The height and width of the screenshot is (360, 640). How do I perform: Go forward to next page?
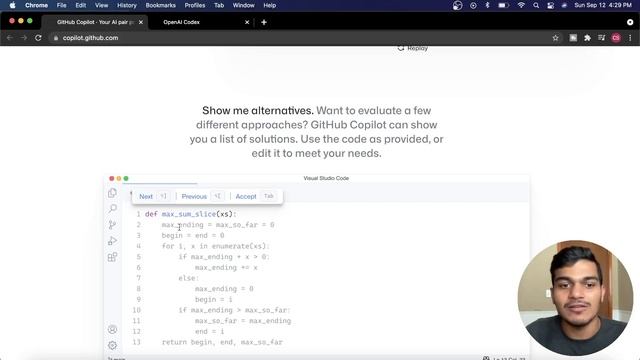[24, 38]
